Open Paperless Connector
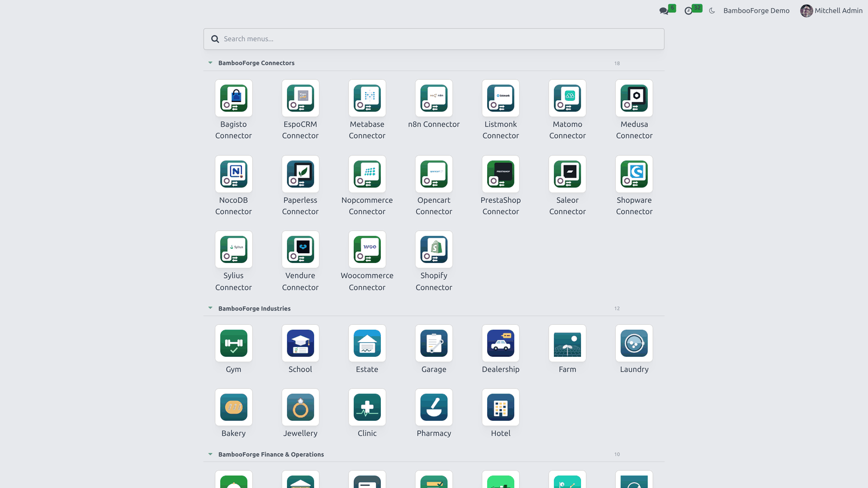Viewport: 868px width, 488px height. coord(301,174)
